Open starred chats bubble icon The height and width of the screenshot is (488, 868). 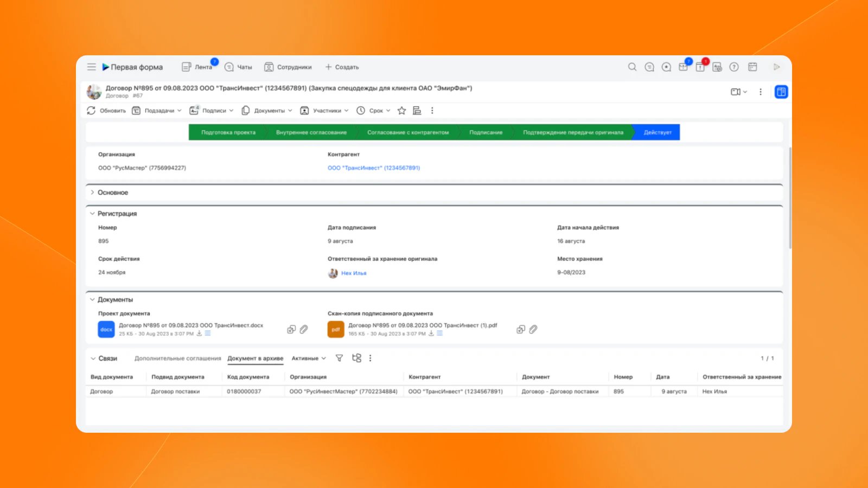click(666, 67)
